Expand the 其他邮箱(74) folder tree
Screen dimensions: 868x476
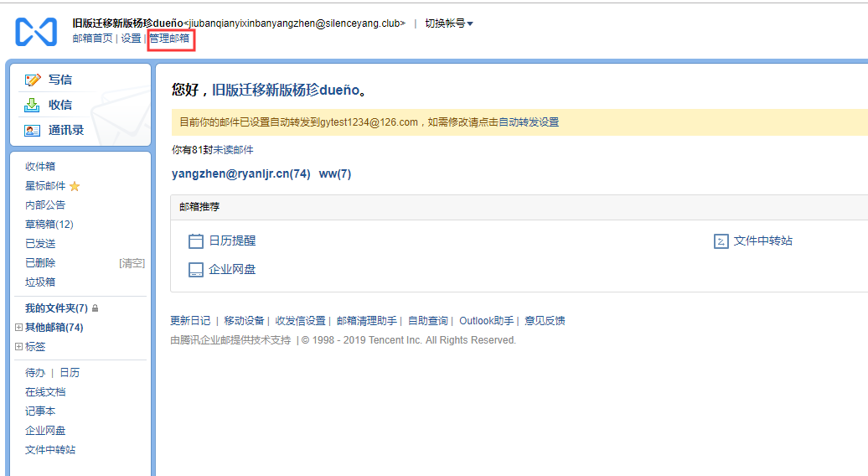(18, 328)
